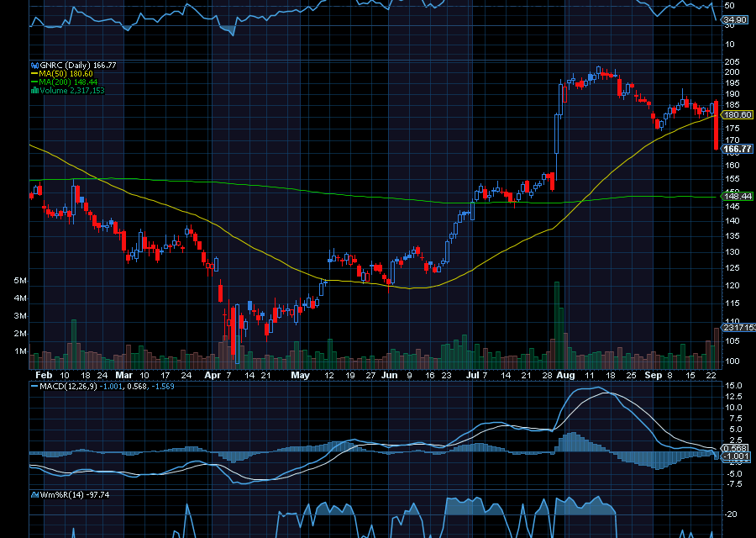Select the MA(50) 180.60 legend entry

(x=66, y=74)
